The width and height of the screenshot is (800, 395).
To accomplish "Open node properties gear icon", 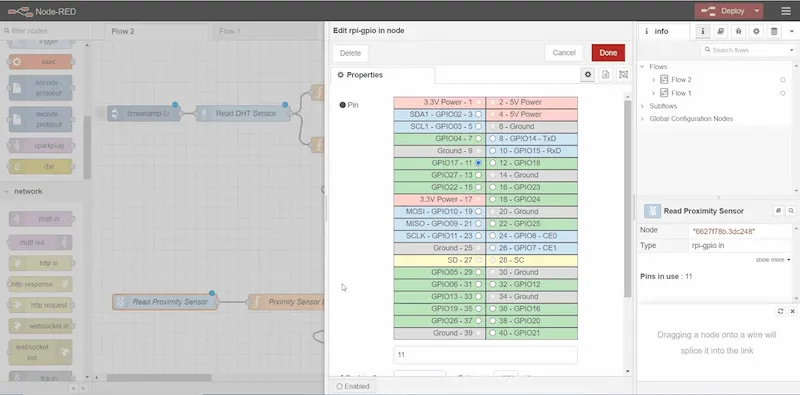I will 588,75.
